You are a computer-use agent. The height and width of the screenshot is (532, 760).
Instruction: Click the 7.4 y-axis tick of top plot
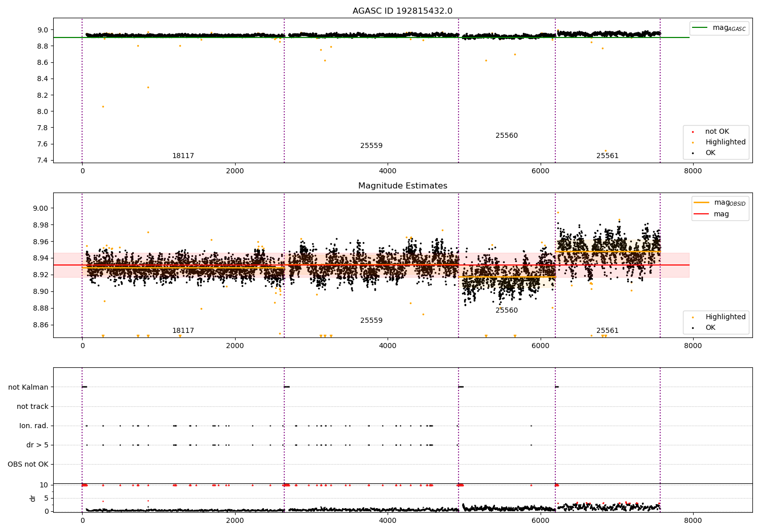43,161
